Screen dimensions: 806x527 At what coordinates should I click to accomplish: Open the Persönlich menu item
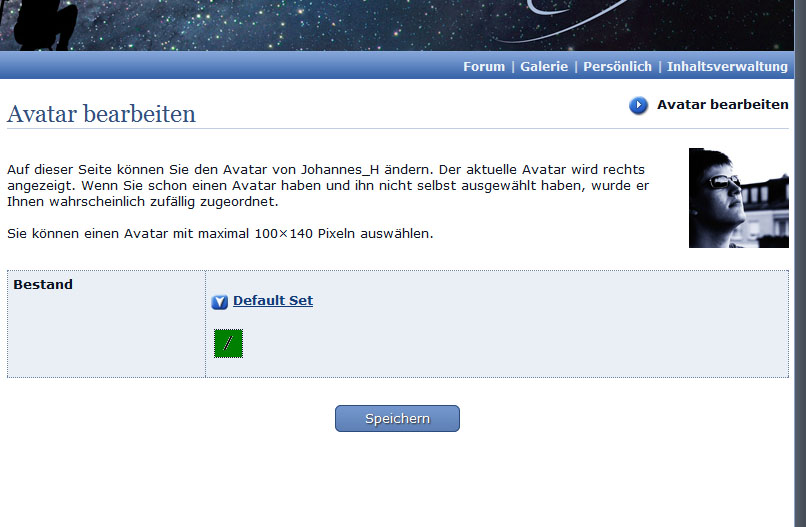[x=617, y=66]
